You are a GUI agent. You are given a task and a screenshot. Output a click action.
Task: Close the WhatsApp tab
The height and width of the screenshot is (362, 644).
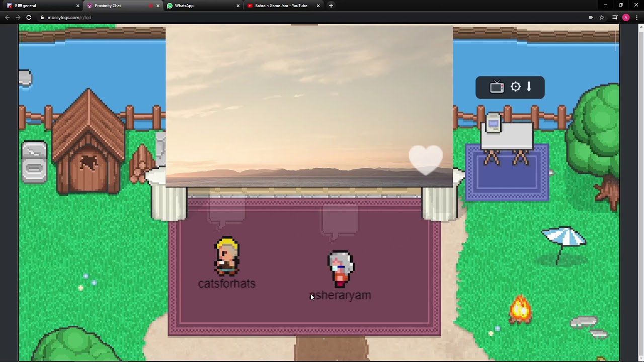point(238,6)
